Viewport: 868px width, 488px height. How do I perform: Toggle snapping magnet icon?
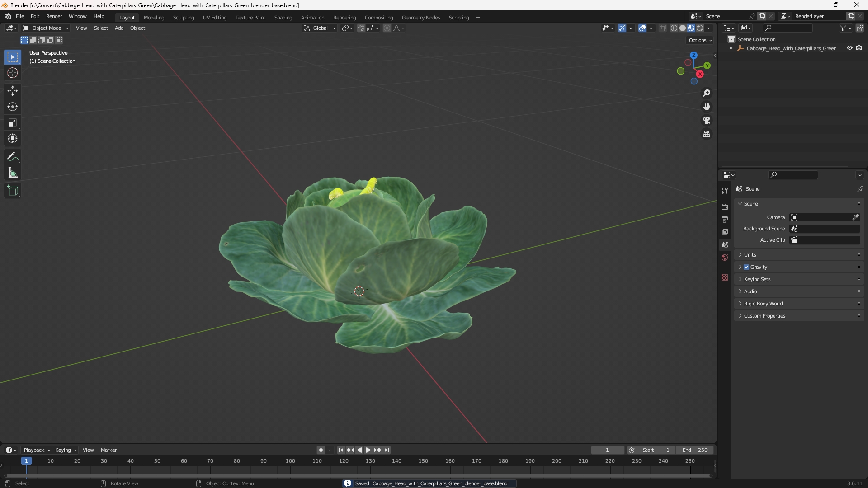coord(361,28)
